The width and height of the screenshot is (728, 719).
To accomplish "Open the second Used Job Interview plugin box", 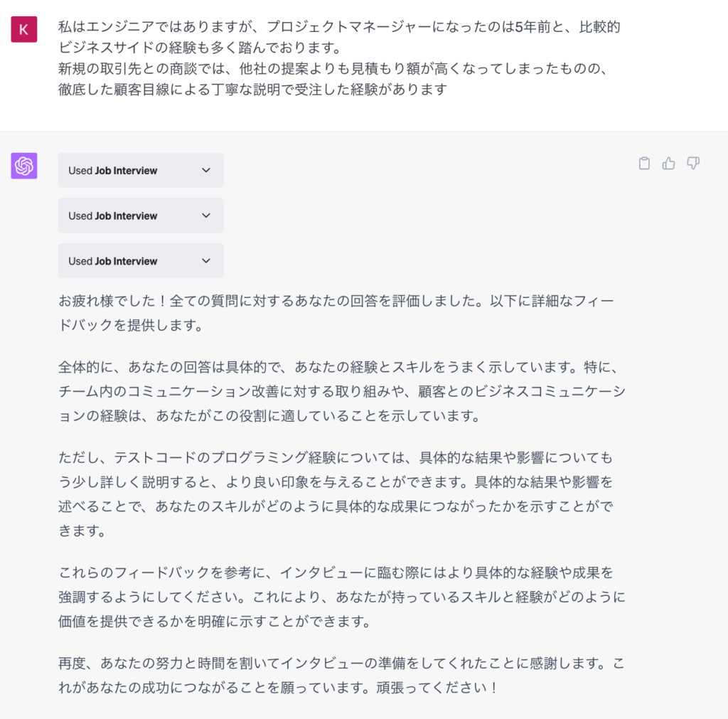I will click(x=141, y=215).
